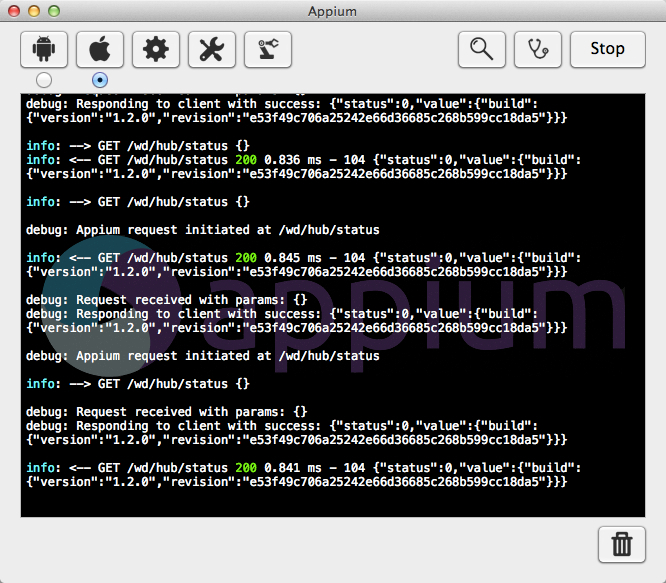This screenshot has height=583, width=666.
Task: Open general settings with the gear icon
Action: (x=156, y=49)
